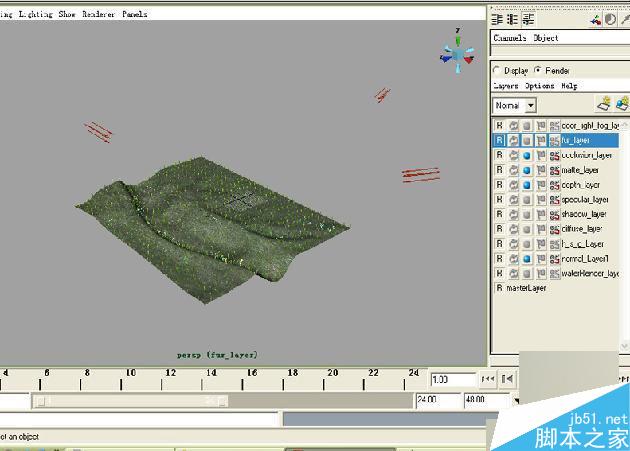This screenshot has height=451, width=630.
Task: Toggle renderable R on diffuse_layer
Action: pyautogui.click(x=499, y=229)
